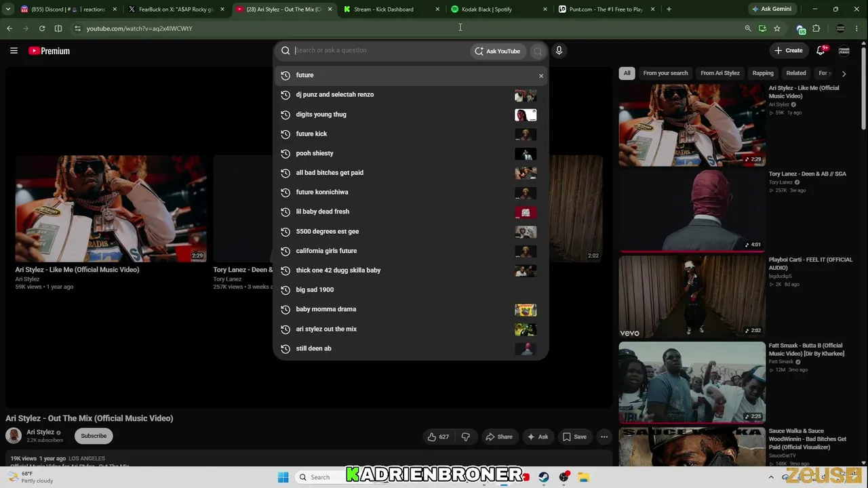Open the Chrome profile avatar

click(x=841, y=28)
